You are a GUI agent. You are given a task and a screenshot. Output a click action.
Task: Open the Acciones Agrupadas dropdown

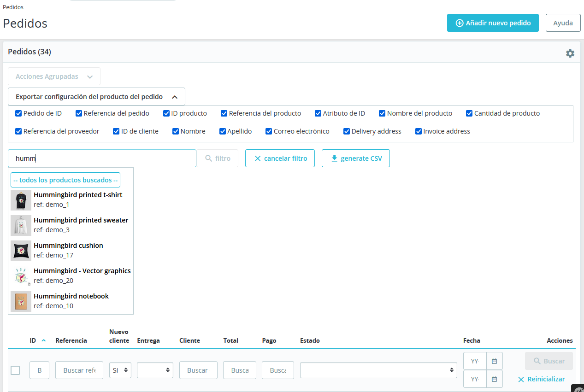54,76
